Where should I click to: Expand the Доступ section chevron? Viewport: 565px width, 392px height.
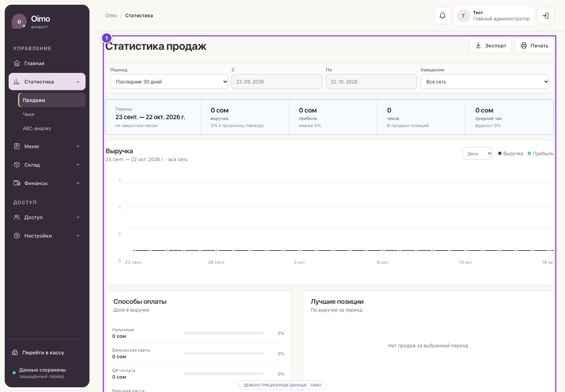[x=78, y=217]
